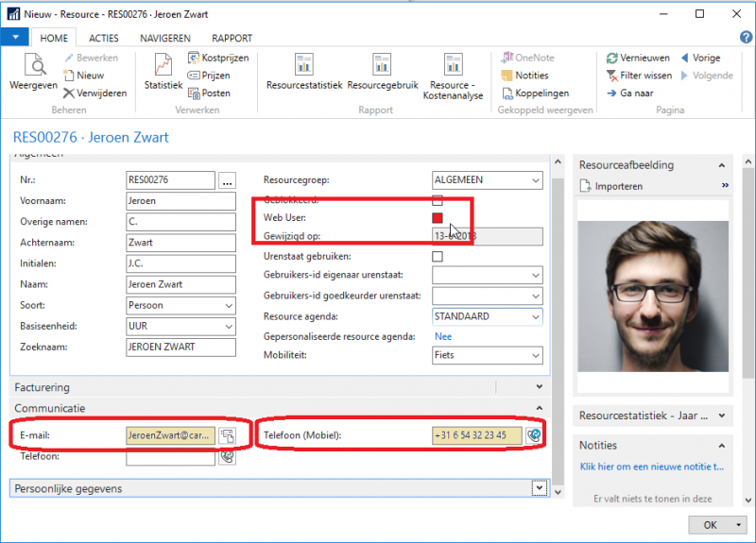Switch to the ACTIES ribbon tab
The image size is (756, 543).
(x=104, y=38)
